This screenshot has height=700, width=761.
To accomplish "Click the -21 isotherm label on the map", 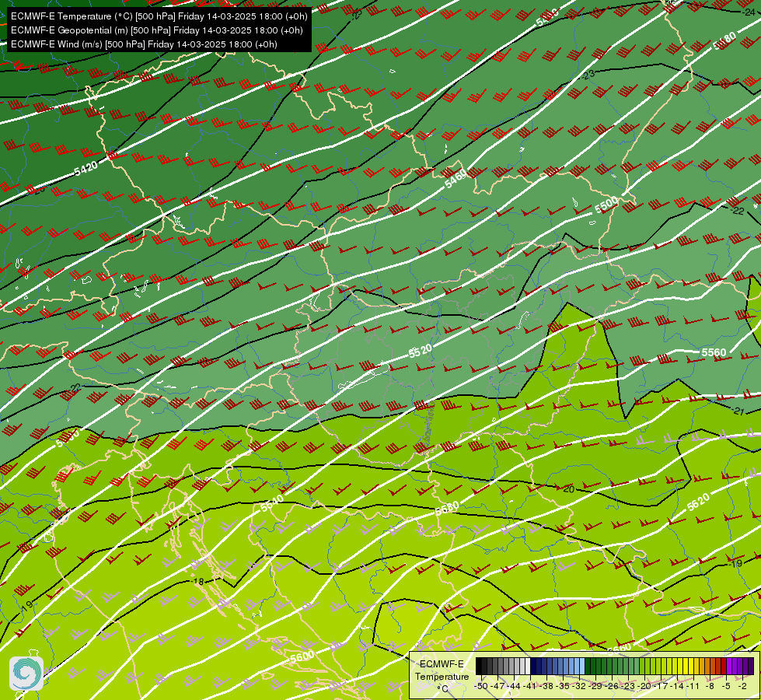I will (x=738, y=411).
